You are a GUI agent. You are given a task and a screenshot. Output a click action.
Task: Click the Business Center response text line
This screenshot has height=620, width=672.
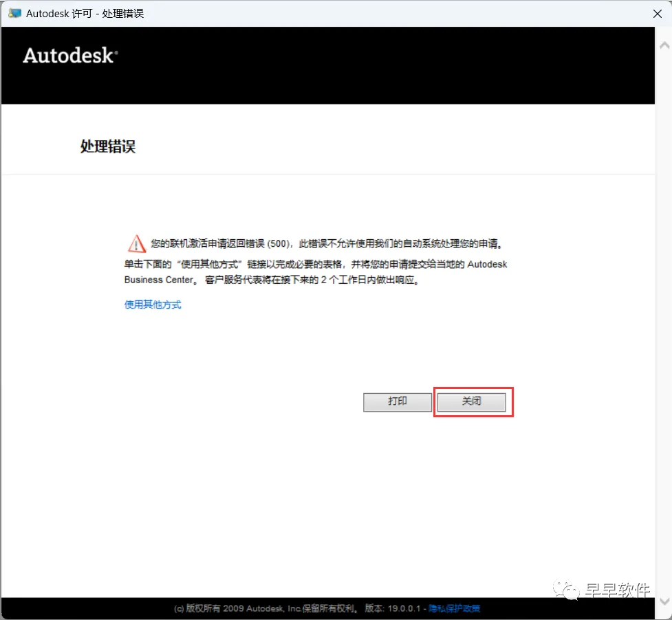click(x=272, y=280)
